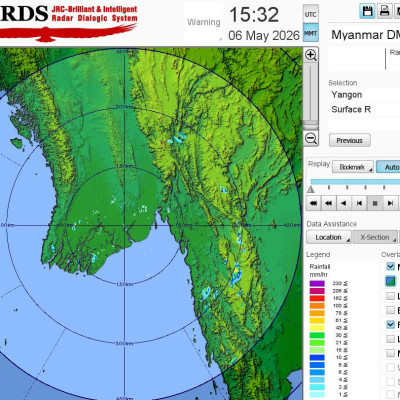Click the map zoom slider handle

pos(311,125)
